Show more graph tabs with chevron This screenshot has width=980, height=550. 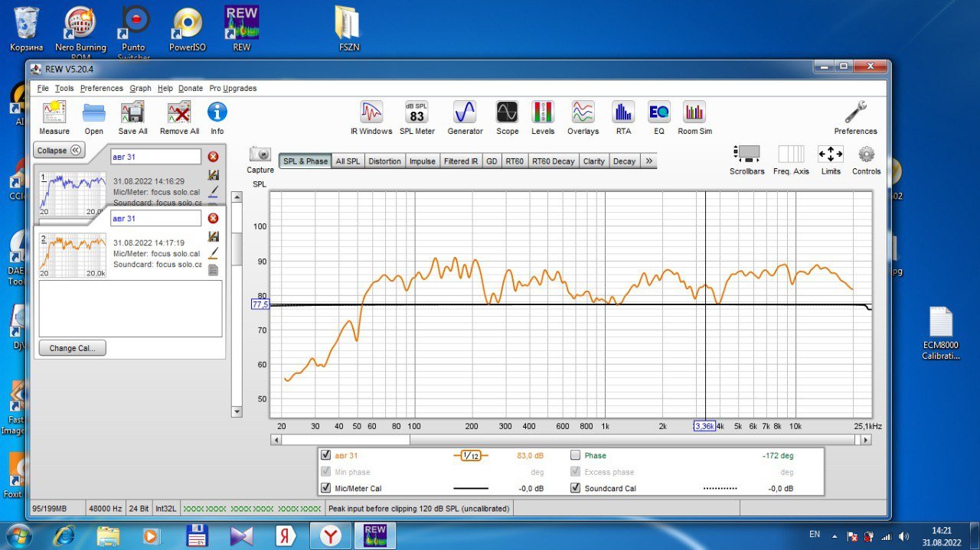pyautogui.click(x=649, y=161)
